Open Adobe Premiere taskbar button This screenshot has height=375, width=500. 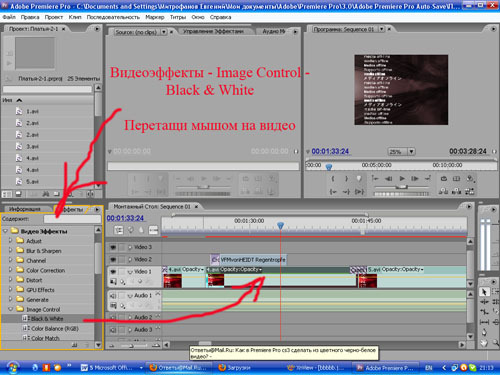[x=385, y=368]
